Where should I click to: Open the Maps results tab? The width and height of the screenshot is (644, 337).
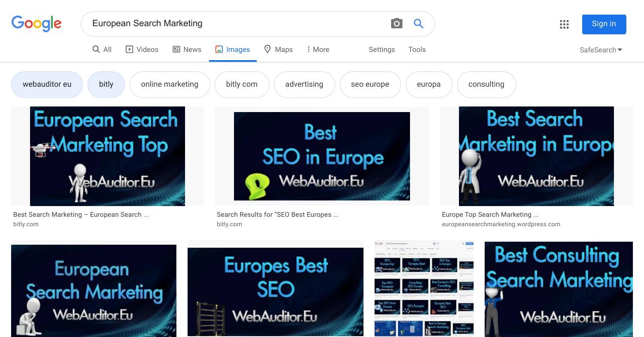(x=278, y=49)
